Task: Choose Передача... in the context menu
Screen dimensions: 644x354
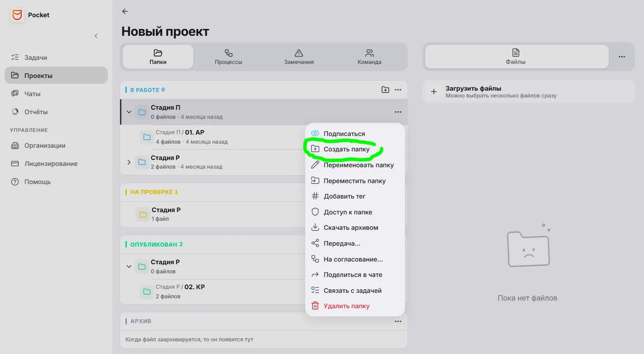Action: click(355, 243)
